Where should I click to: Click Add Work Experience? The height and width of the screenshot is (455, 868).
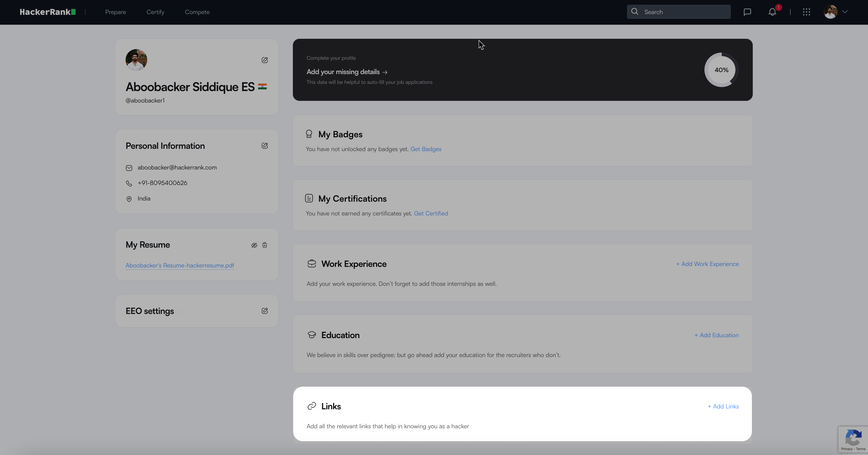[x=707, y=264]
